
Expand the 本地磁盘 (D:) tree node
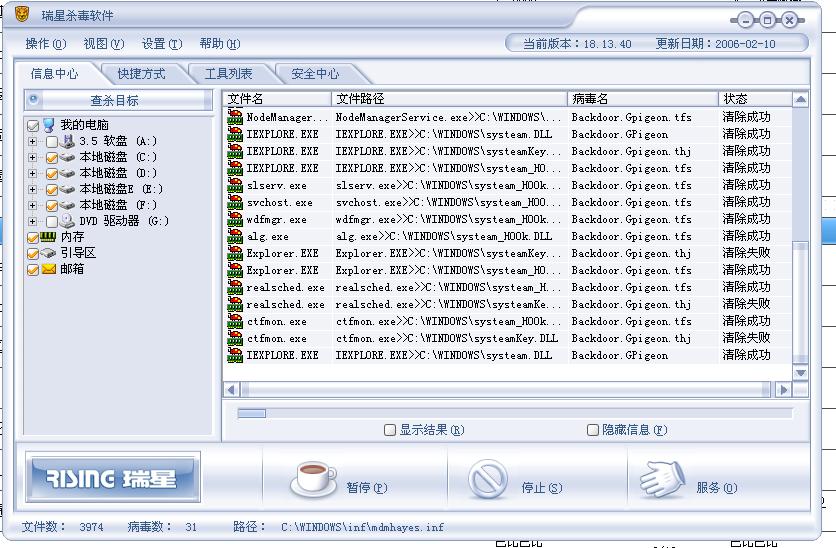pyautogui.click(x=33, y=173)
